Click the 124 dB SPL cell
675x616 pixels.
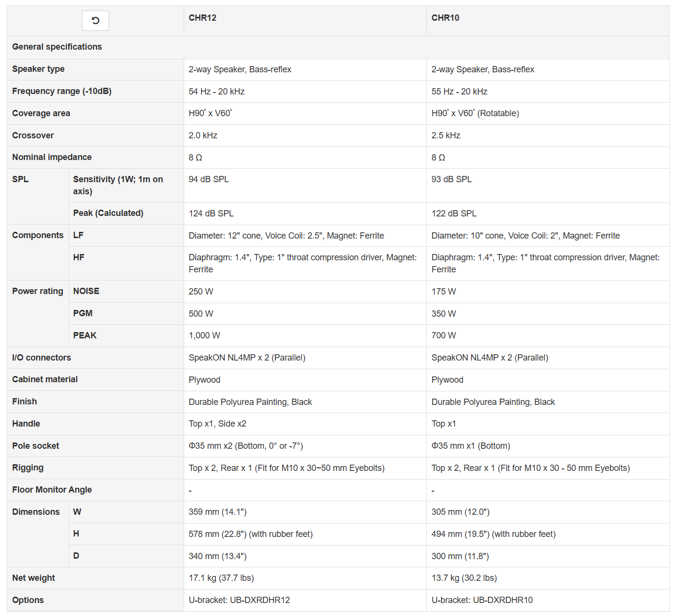click(x=211, y=214)
